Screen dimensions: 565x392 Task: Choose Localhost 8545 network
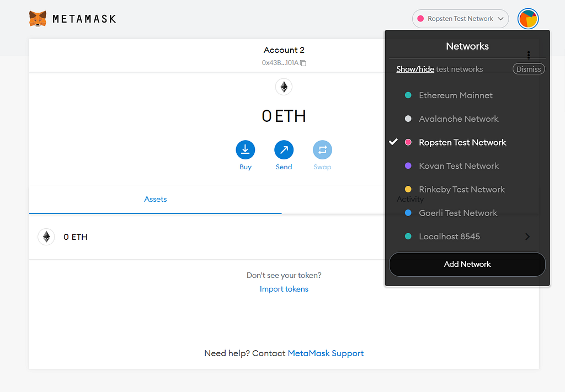pyautogui.click(x=467, y=237)
